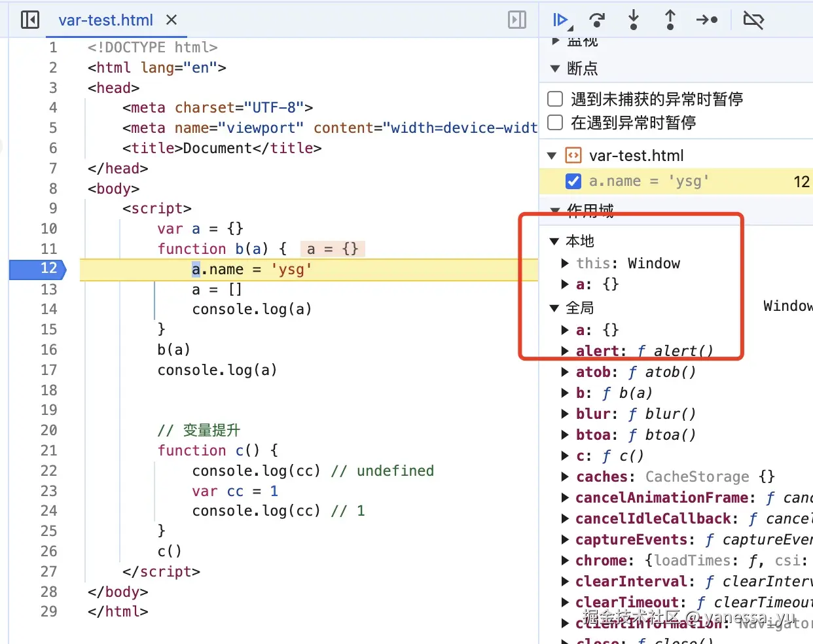Viewport: 813px width, 644px height.
Task: Set breakpoint on line number 16
Action: click(x=49, y=349)
